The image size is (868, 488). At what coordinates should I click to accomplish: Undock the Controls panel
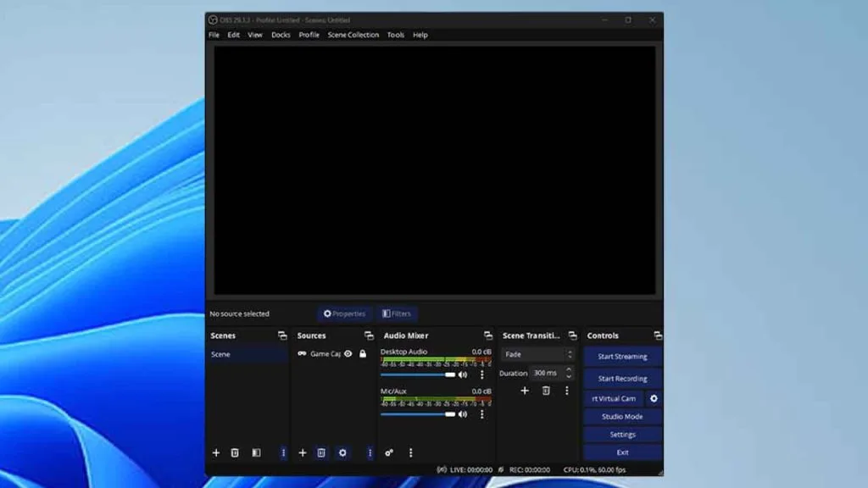click(x=658, y=335)
